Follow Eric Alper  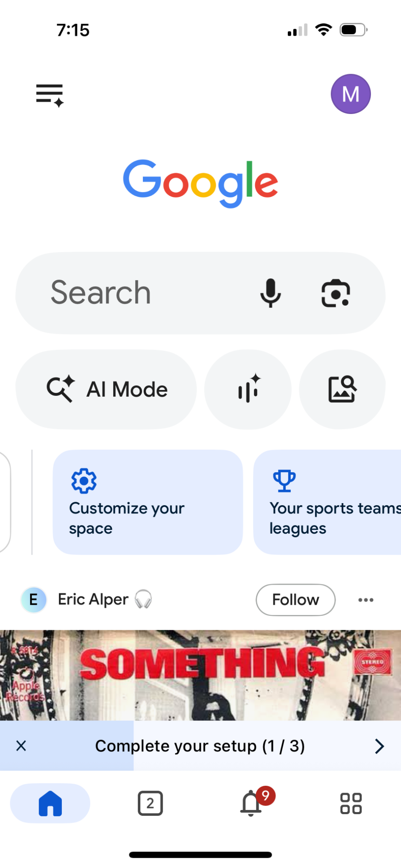click(295, 600)
